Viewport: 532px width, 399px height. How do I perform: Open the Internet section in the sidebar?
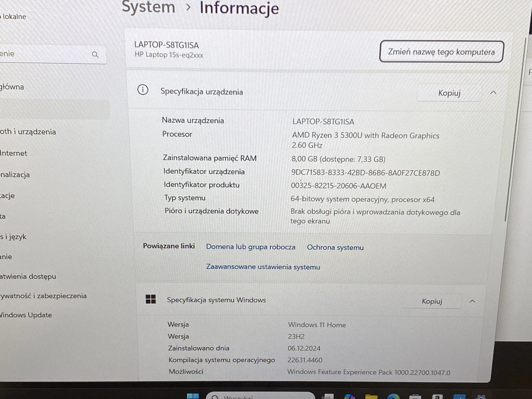pos(13,153)
